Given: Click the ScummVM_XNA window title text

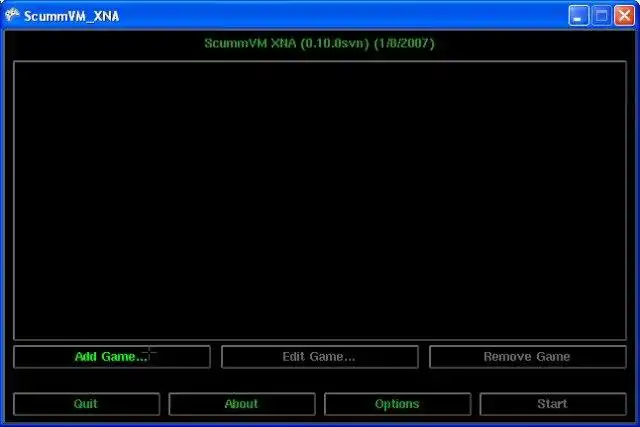Looking at the screenshot, I should pos(72,16).
